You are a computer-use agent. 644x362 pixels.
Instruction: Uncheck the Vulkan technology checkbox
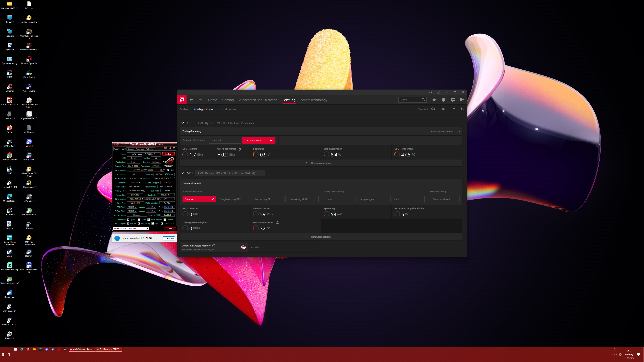click(x=128, y=223)
